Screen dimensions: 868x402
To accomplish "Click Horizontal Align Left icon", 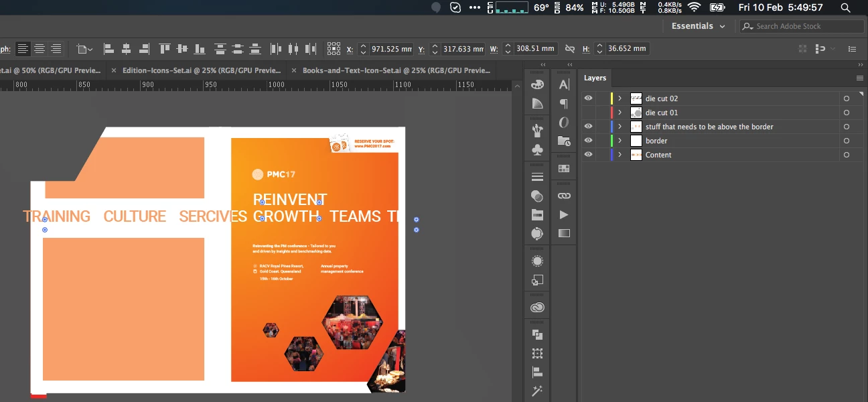I will [x=108, y=49].
